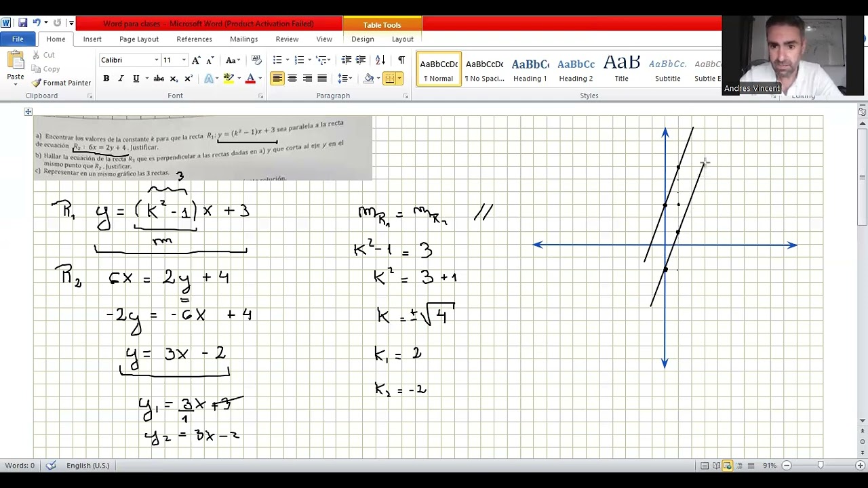Viewport: 868px width, 488px height.
Task: Switch to the Insert tab
Action: (92, 39)
